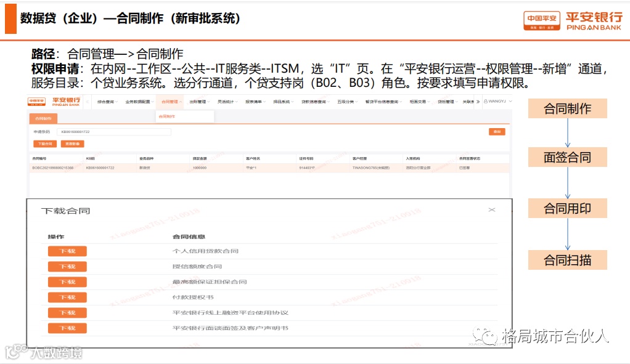
Task: Download the 最高额保证担保合同
Action: coord(67,282)
